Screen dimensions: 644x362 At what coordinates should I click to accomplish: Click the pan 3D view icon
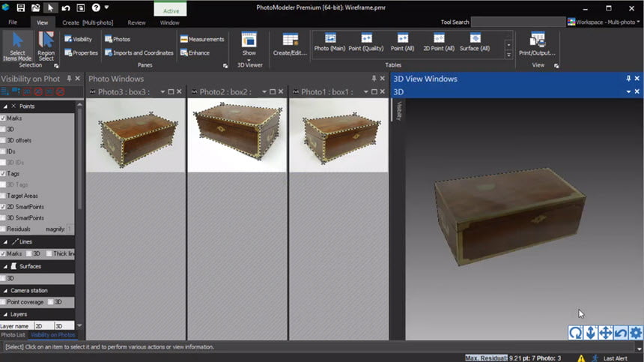pos(606,333)
